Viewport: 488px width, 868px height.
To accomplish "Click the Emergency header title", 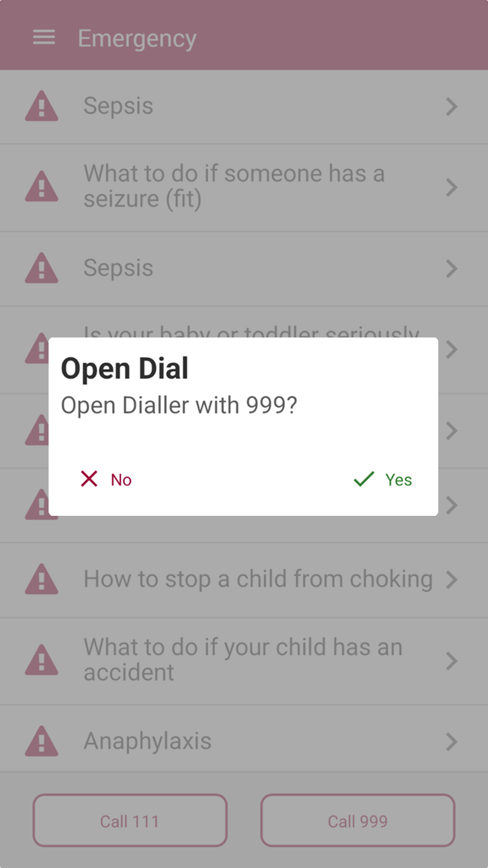I will coord(137,38).
